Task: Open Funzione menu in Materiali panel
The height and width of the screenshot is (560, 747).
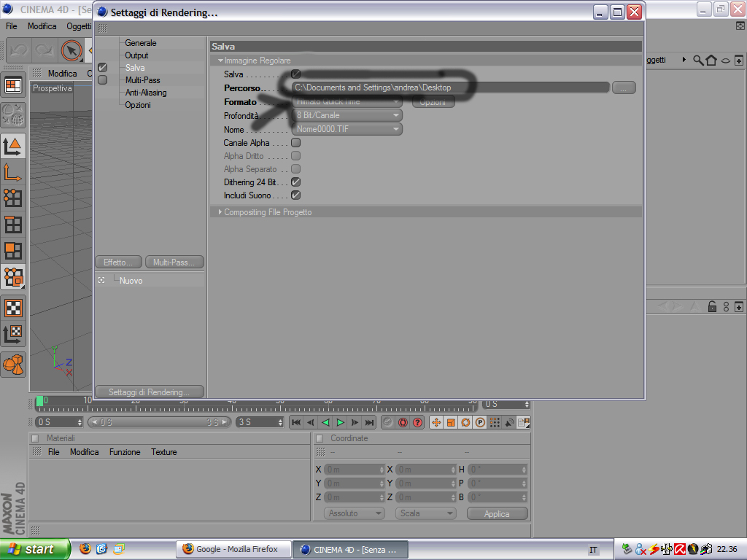Action: pos(125,452)
